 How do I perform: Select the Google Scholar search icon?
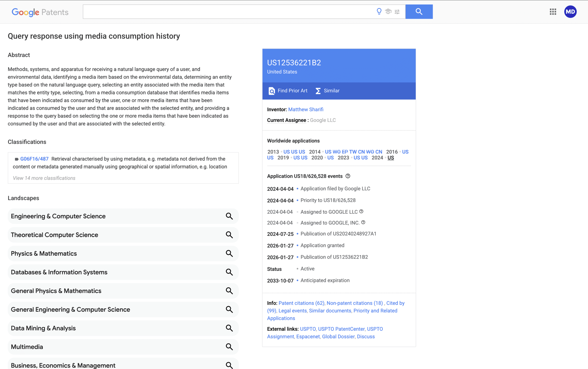[x=388, y=11]
